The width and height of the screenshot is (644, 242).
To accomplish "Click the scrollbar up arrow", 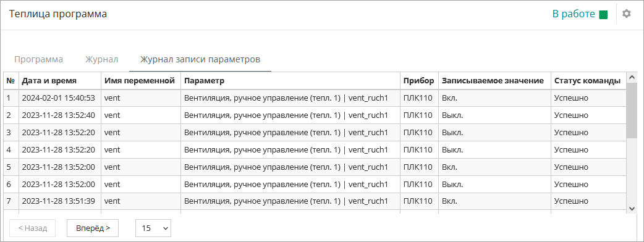I will tap(632, 77).
